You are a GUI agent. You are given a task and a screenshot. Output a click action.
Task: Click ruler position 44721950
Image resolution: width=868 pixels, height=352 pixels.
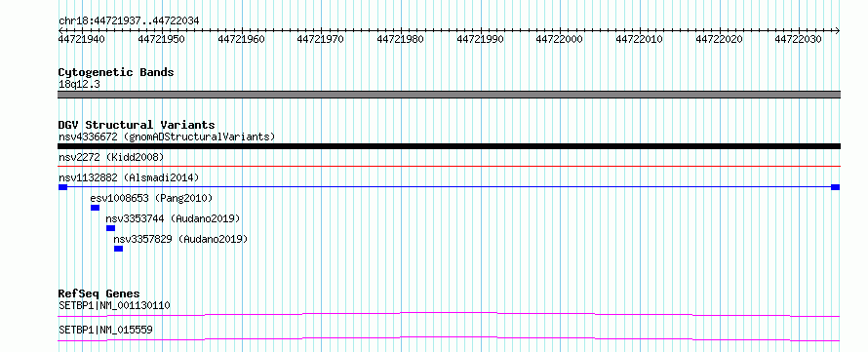pyautogui.click(x=162, y=39)
